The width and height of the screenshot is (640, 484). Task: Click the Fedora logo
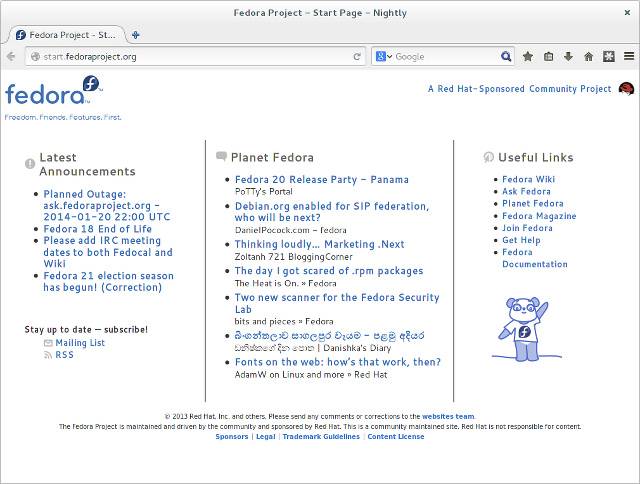click(x=54, y=90)
